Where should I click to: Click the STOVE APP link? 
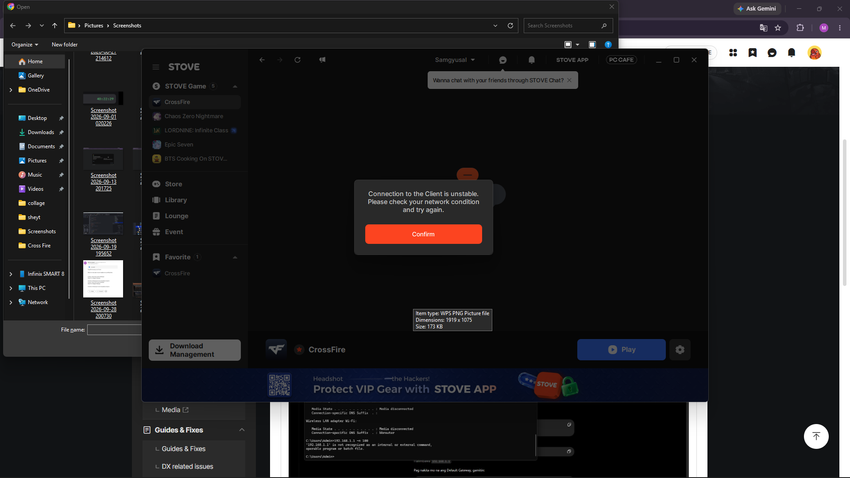[x=572, y=60]
